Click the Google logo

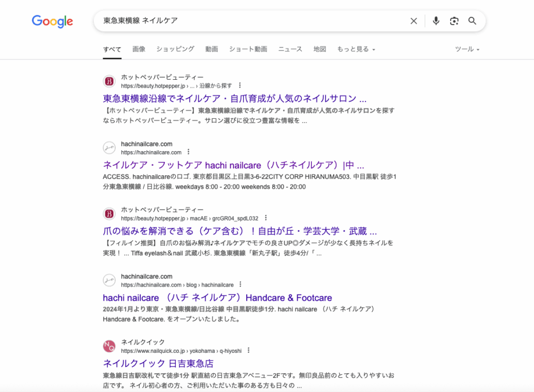coord(52,21)
